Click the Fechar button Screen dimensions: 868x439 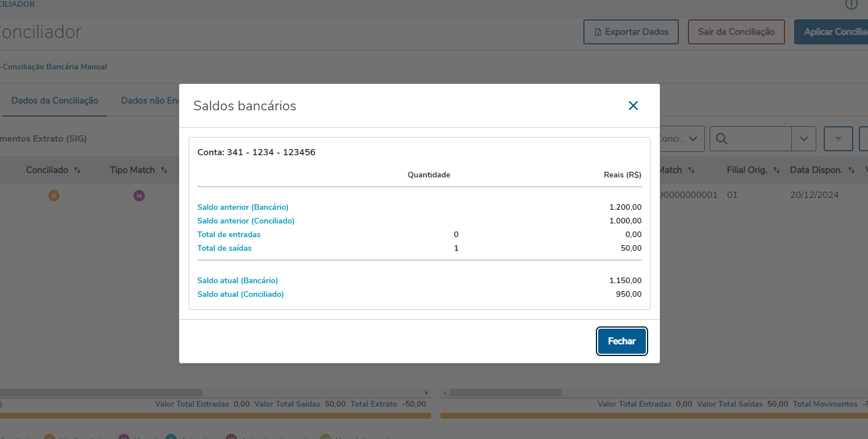point(621,341)
